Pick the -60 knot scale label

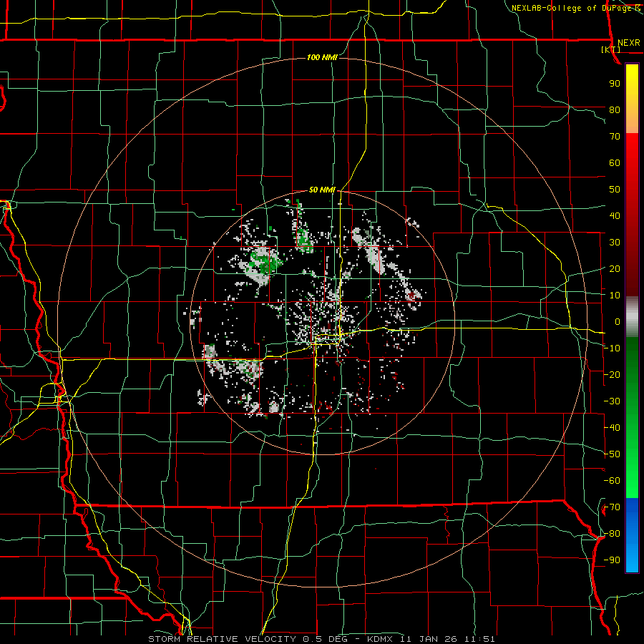point(612,481)
